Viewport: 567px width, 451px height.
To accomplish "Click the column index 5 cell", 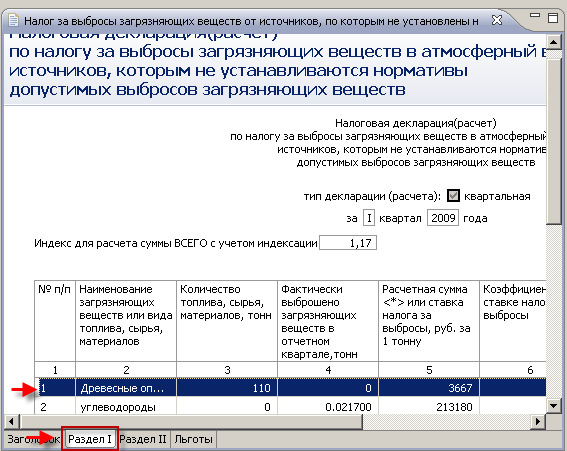I will pos(429,370).
